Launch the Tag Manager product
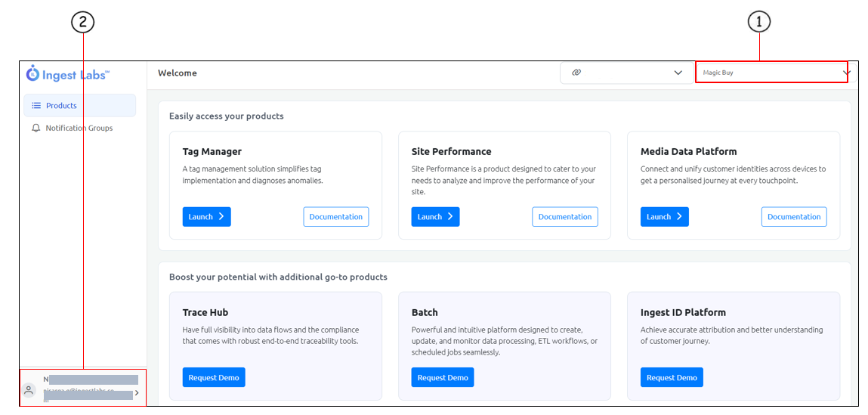The height and width of the screenshot is (415, 868). (x=206, y=217)
